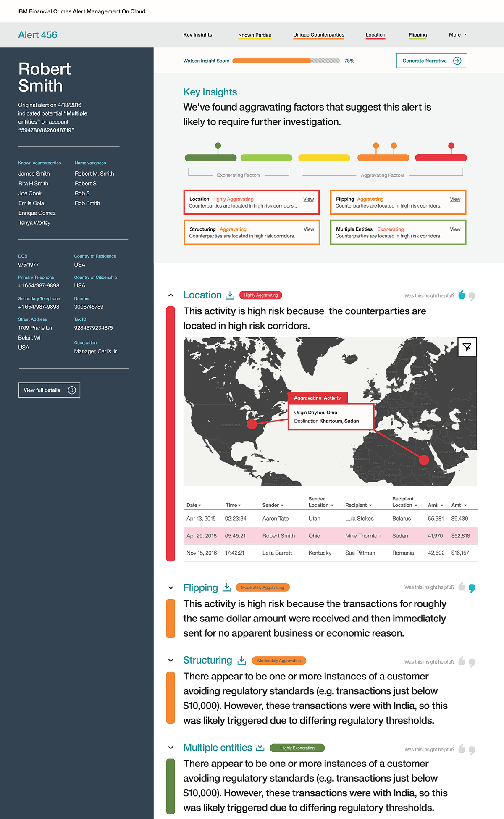Click Robert M. Smith name variance
504x819 pixels.
pyautogui.click(x=94, y=174)
